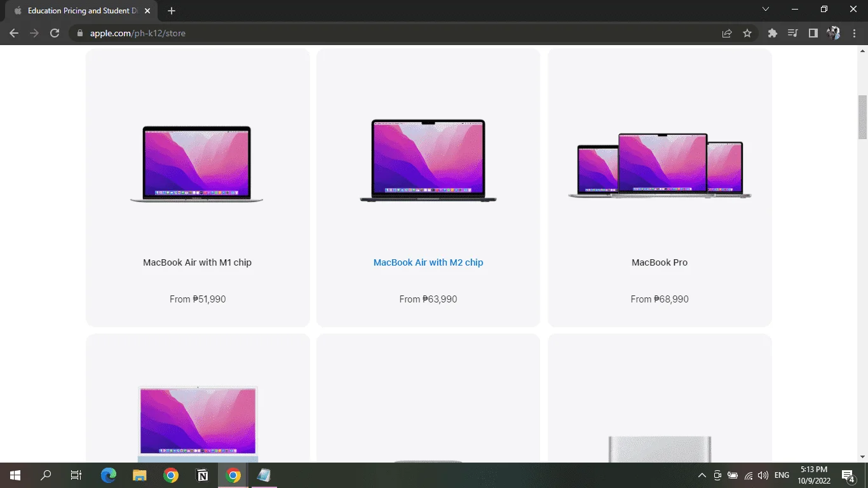The height and width of the screenshot is (488, 868).
Task: Click the From ₱63,990 price
Action: pyautogui.click(x=428, y=299)
